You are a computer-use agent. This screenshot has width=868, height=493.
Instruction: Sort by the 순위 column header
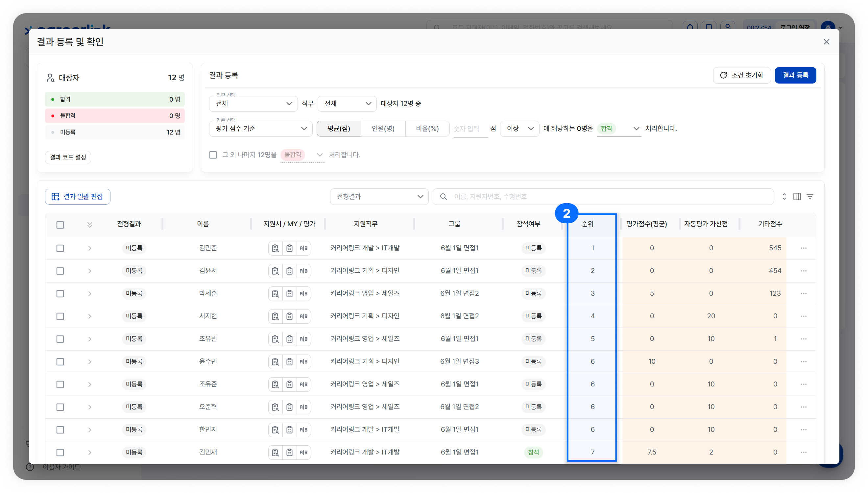[x=588, y=224]
